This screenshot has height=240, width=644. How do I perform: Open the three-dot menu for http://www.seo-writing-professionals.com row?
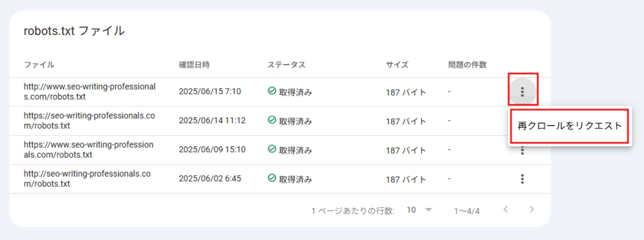[523, 92]
